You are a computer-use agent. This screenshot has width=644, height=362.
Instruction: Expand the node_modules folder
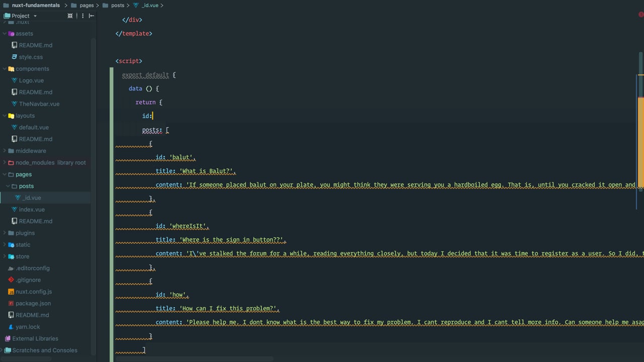[x=5, y=163]
